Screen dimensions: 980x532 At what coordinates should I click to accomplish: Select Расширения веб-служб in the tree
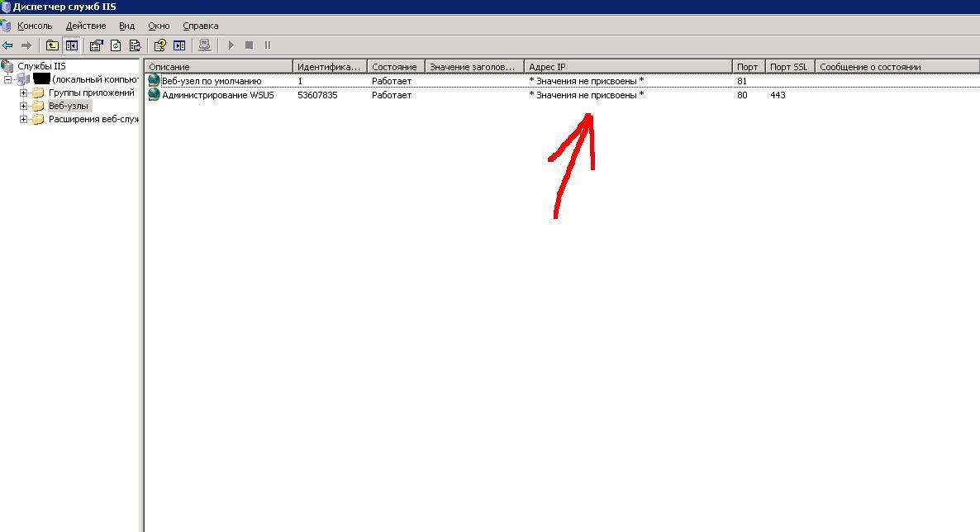click(93, 119)
